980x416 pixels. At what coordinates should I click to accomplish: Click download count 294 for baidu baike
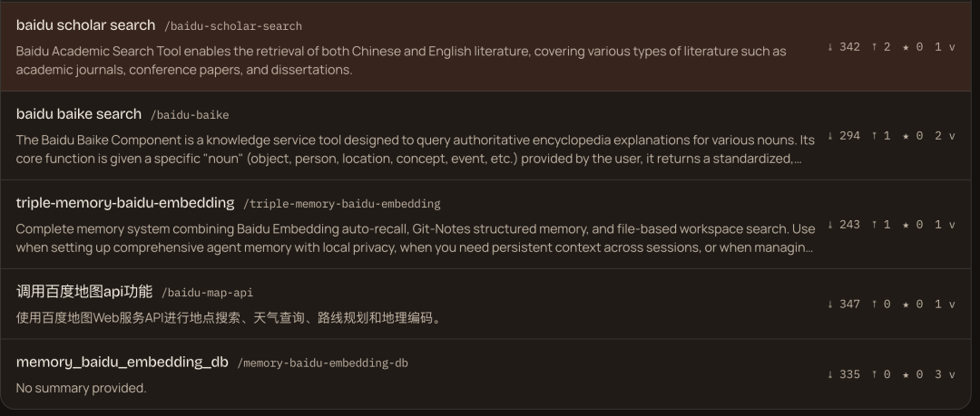pyautogui.click(x=844, y=136)
